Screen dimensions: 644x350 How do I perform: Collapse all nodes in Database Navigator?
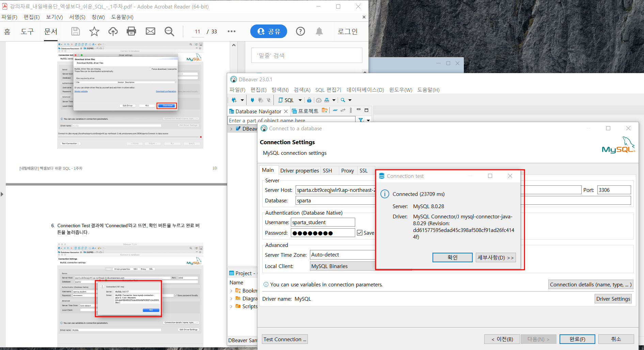click(x=335, y=111)
